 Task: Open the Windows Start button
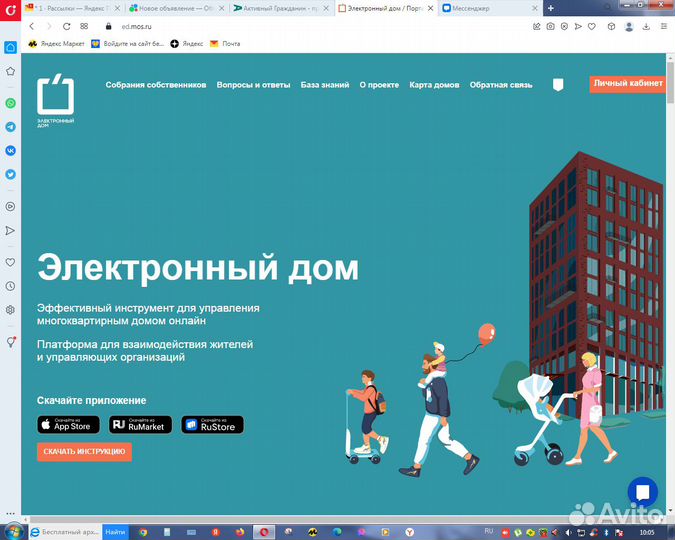coord(14,531)
